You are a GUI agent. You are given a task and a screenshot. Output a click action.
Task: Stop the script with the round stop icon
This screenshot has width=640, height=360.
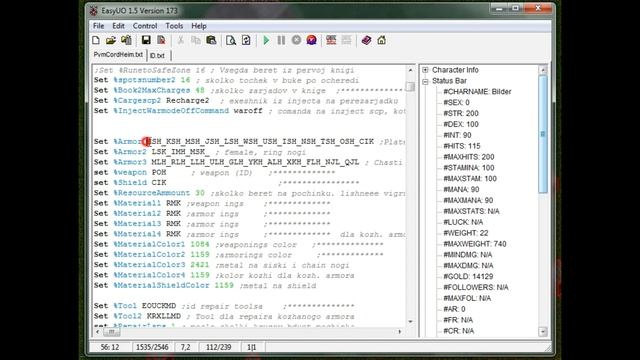[x=296, y=40]
